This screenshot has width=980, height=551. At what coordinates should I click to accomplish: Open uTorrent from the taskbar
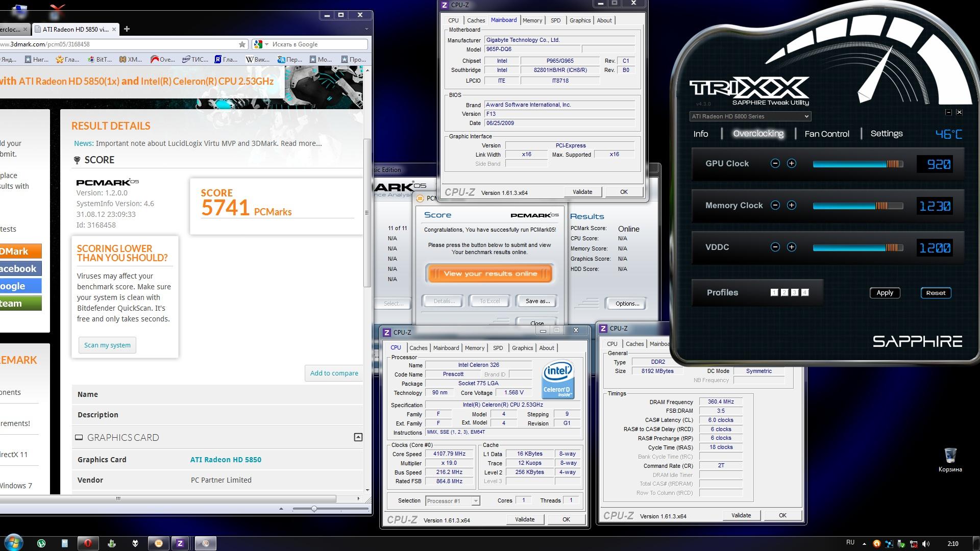click(41, 543)
